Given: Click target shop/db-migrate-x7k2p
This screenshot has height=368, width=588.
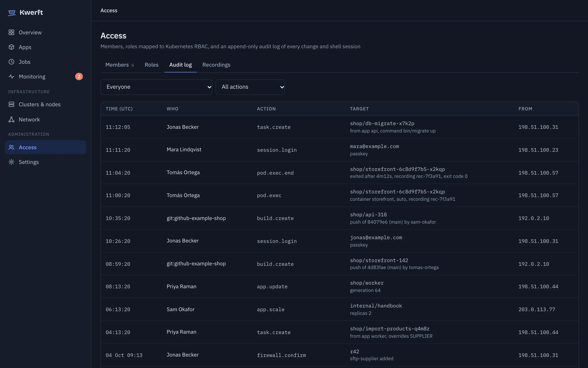Looking at the screenshot, I should pos(382,123).
